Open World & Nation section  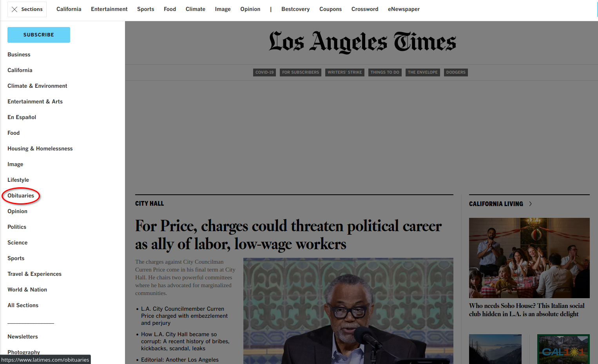pos(27,290)
